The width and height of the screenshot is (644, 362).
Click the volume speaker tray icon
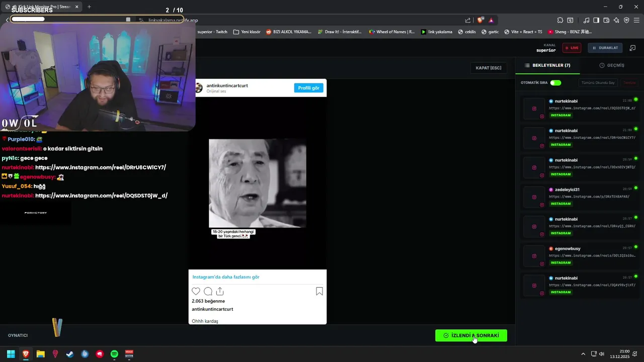click(x=602, y=354)
